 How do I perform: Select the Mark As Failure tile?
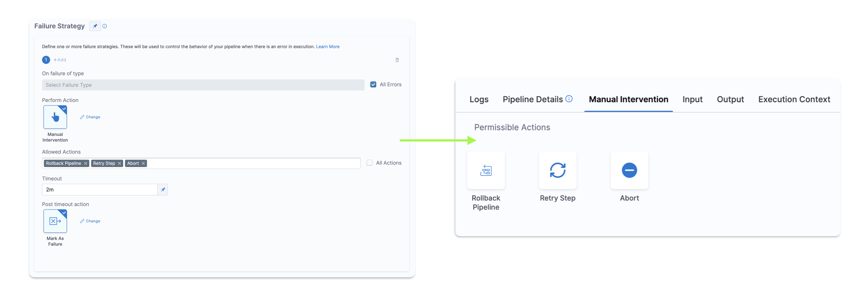pyautogui.click(x=55, y=221)
